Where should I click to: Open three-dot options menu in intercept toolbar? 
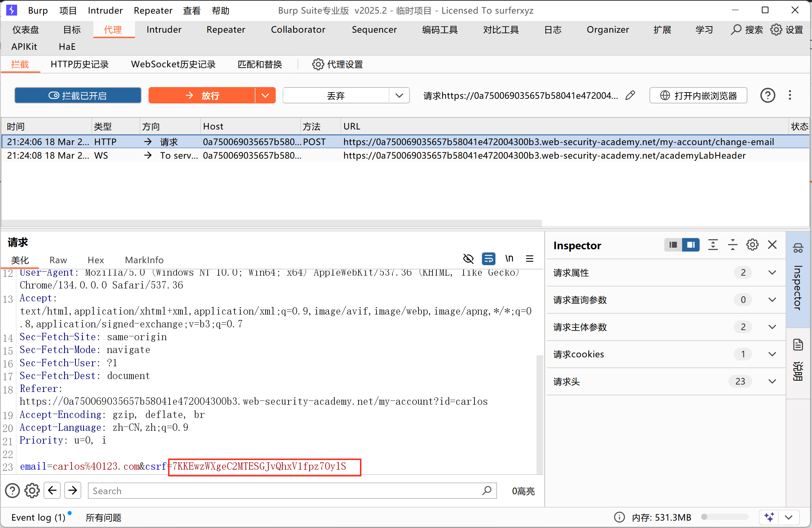tap(789, 95)
